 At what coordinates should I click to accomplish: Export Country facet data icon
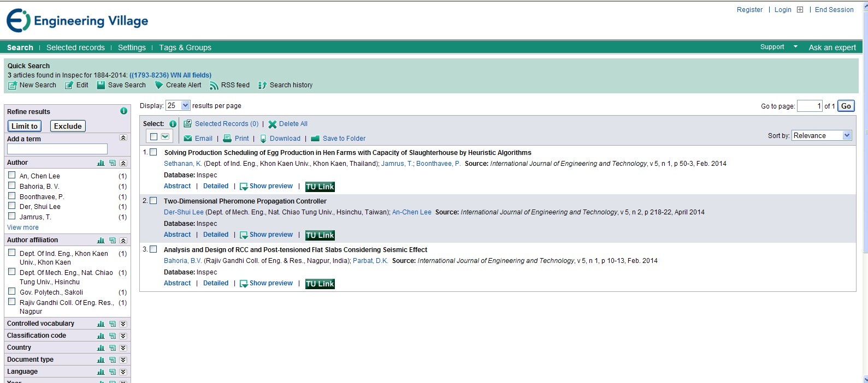coord(112,348)
